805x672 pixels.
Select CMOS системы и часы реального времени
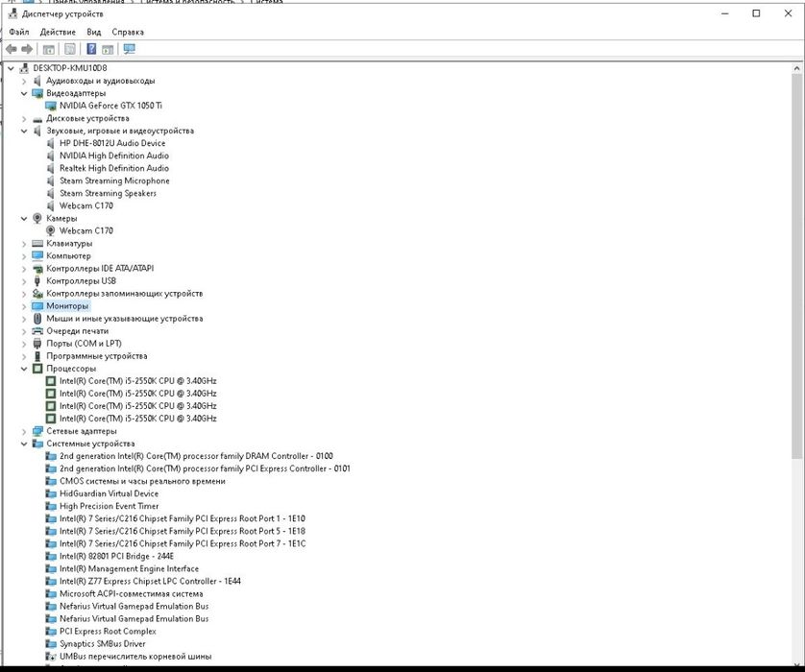(142, 481)
